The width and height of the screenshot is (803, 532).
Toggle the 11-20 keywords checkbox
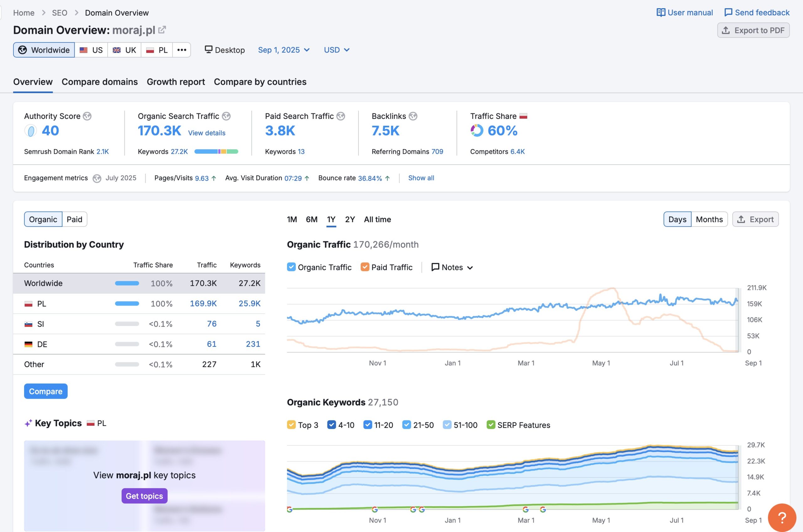point(367,425)
